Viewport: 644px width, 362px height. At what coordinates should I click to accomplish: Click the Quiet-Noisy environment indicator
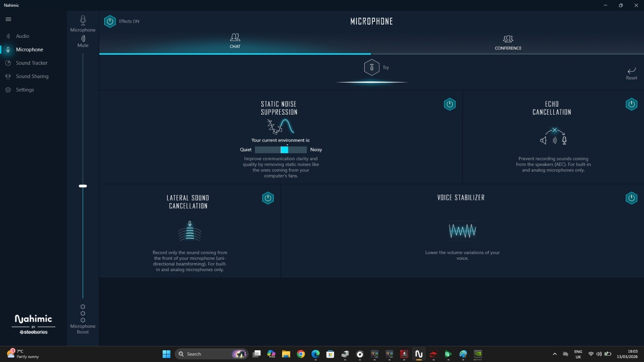pos(281,150)
